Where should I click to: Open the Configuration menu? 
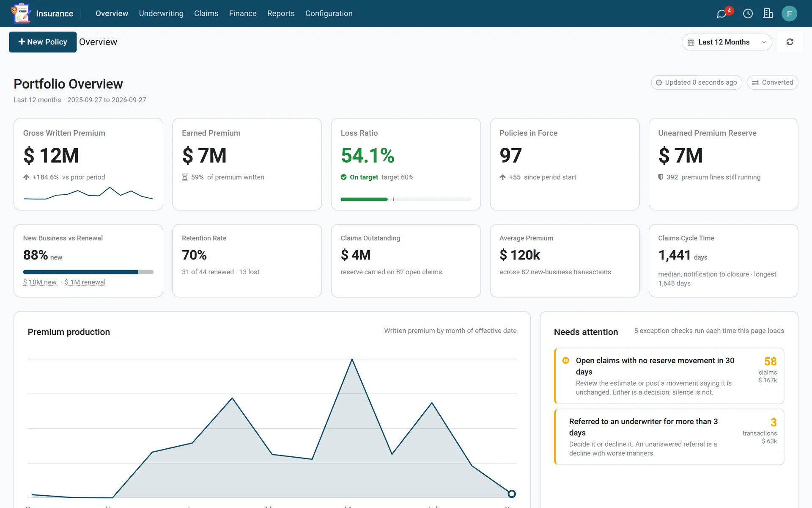click(x=329, y=14)
